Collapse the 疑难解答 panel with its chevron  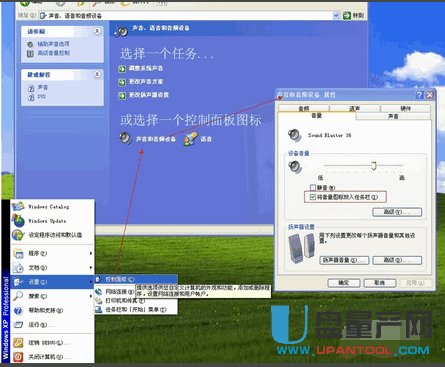pyautogui.click(x=97, y=74)
